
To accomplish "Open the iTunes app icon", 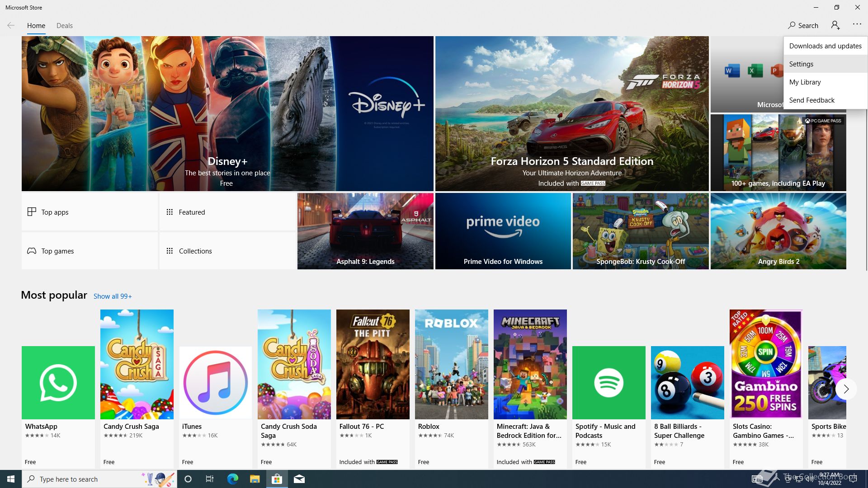I will 216,383.
